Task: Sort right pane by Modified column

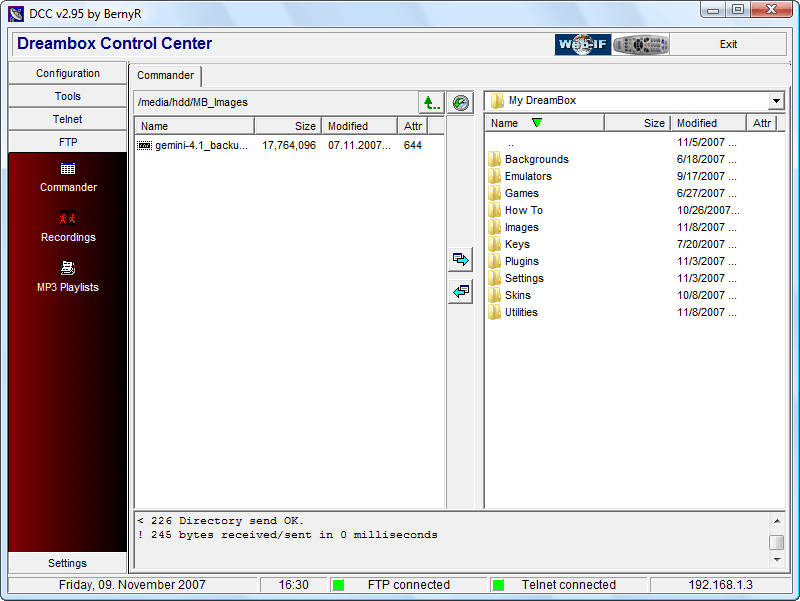Action: coord(709,123)
